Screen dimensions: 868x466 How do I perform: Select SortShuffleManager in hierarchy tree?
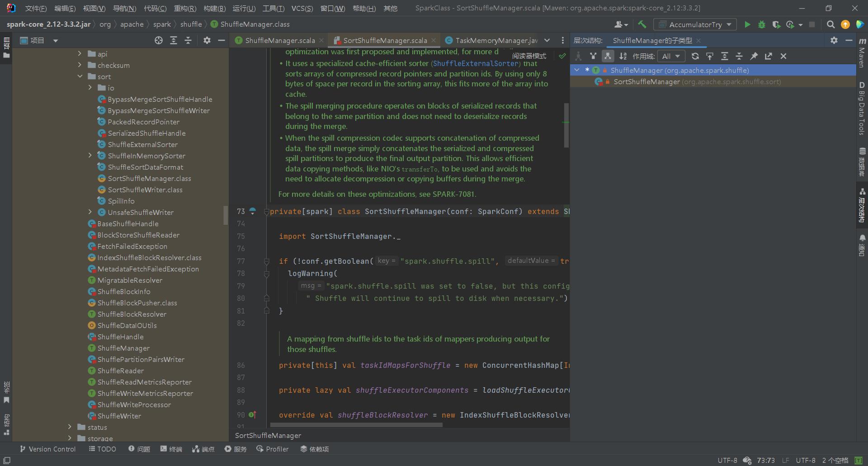[x=646, y=82]
